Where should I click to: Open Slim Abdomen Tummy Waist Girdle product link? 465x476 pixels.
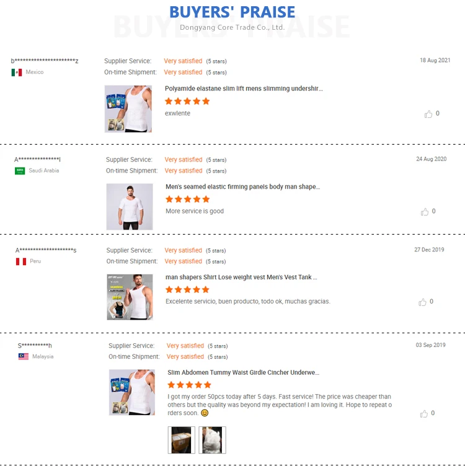(244, 373)
